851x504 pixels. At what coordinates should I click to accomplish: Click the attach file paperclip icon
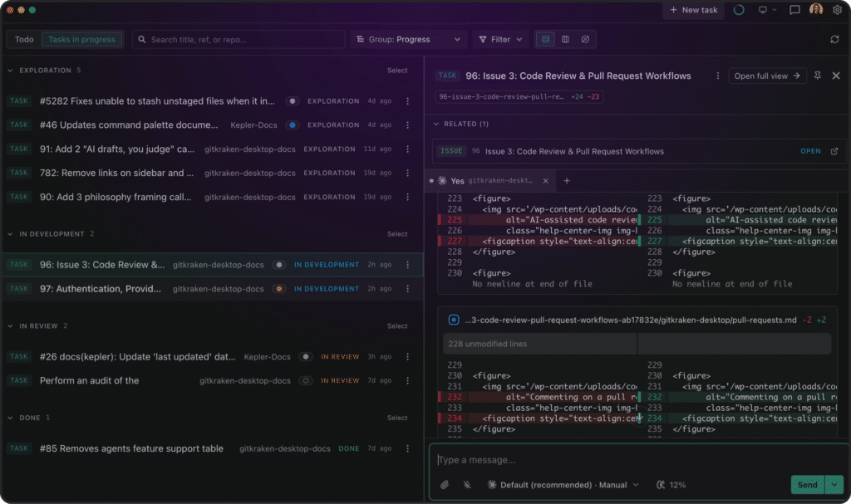click(445, 484)
